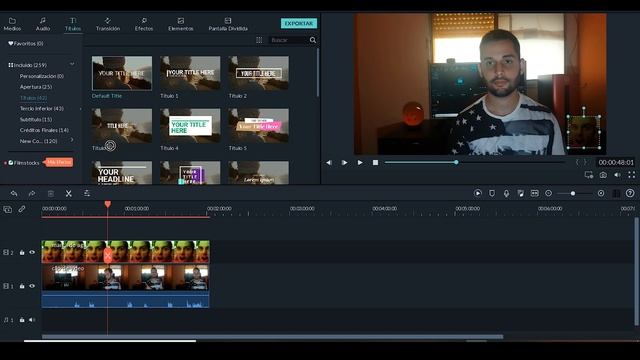640x360 pixels.
Task: Click the EXPORTAR button
Action: 299,23
